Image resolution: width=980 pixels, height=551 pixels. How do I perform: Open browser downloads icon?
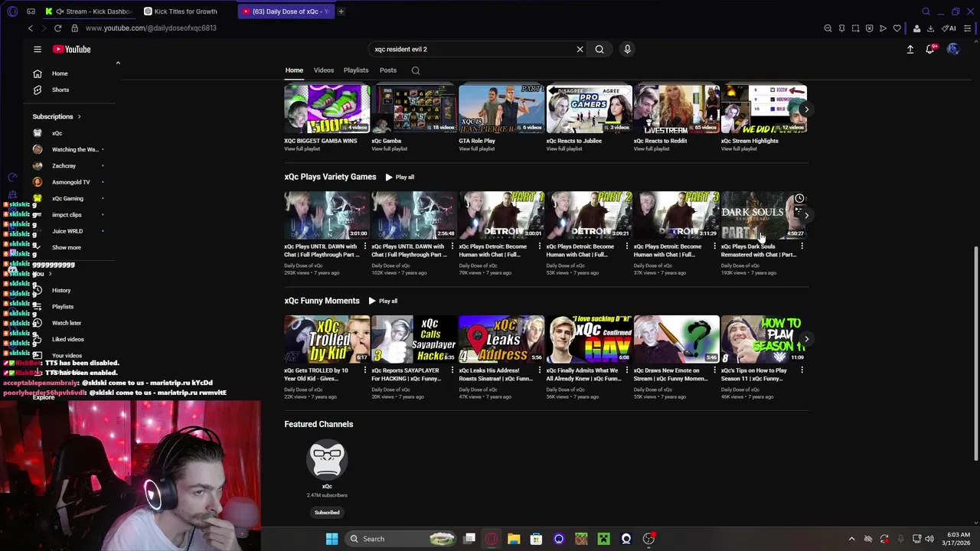tap(930, 28)
